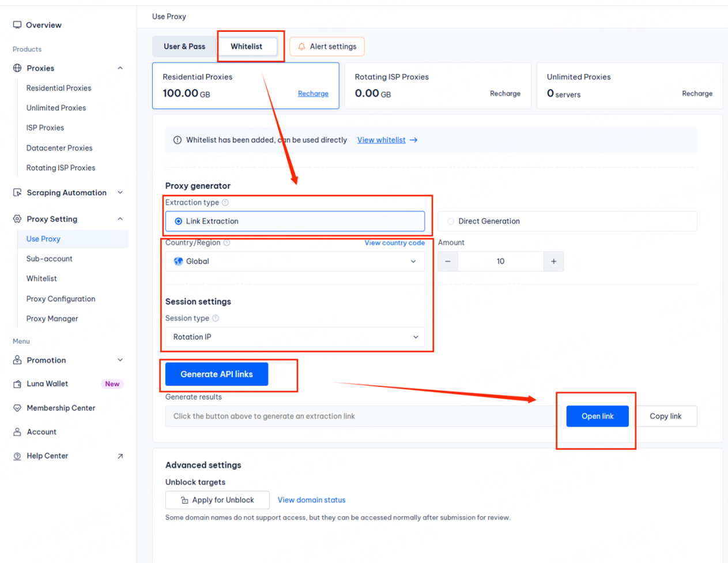Screen dimensions: 728x563
Task: Open the Alert settings tab
Action: coord(327,47)
